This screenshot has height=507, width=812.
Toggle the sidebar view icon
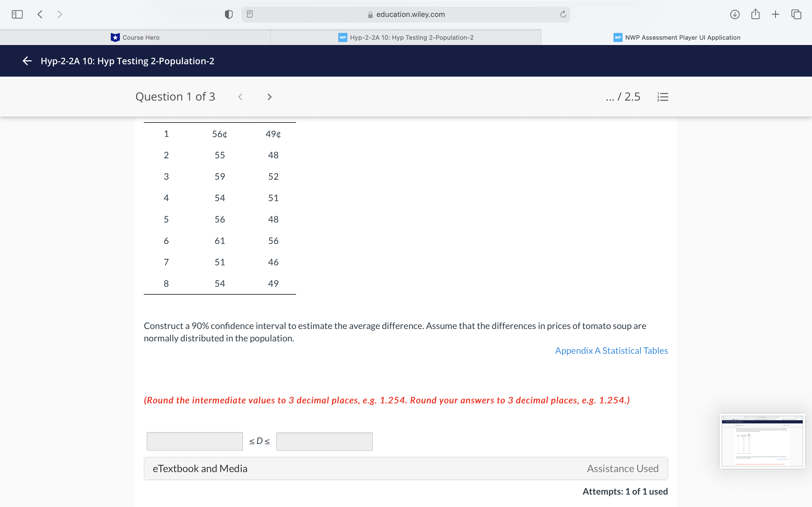coord(17,14)
